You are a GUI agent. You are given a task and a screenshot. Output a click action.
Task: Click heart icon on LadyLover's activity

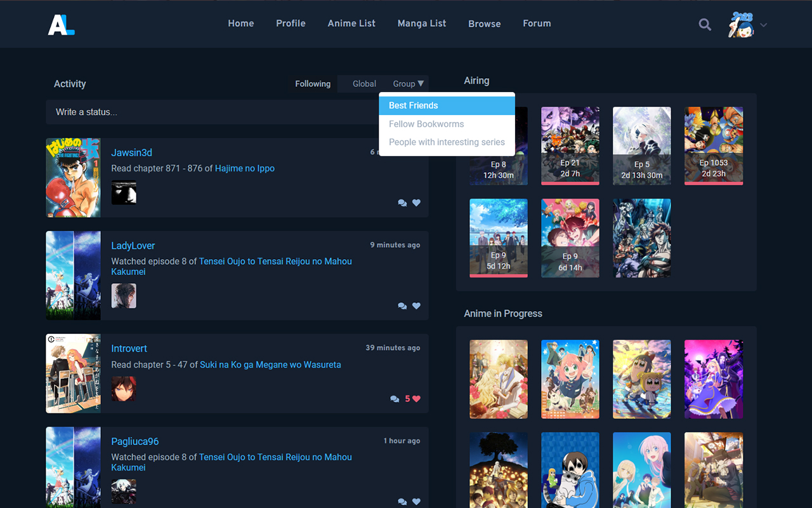[x=416, y=305]
